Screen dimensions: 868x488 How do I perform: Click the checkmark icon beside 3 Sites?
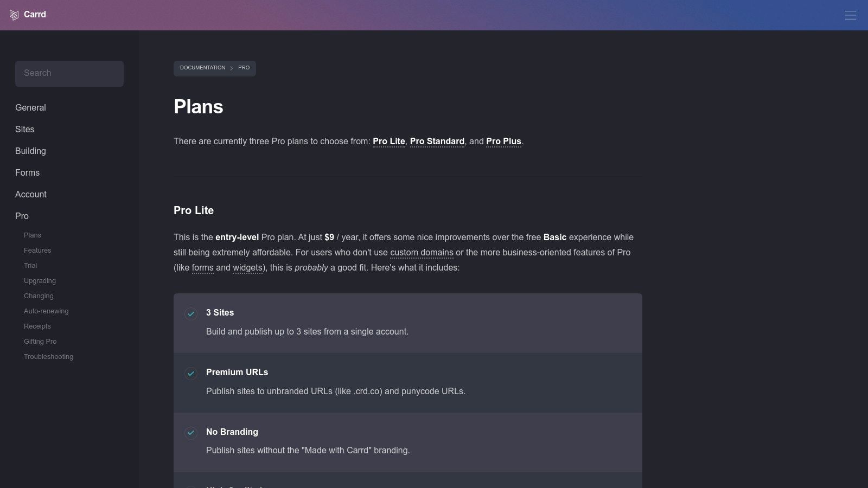[x=190, y=313]
